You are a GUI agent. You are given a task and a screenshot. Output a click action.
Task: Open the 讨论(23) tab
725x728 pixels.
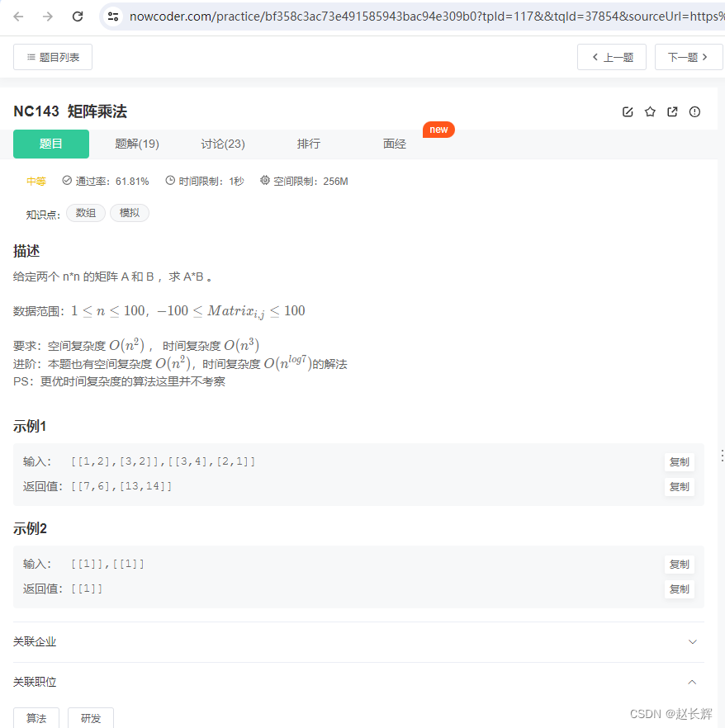tap(222, 144)
